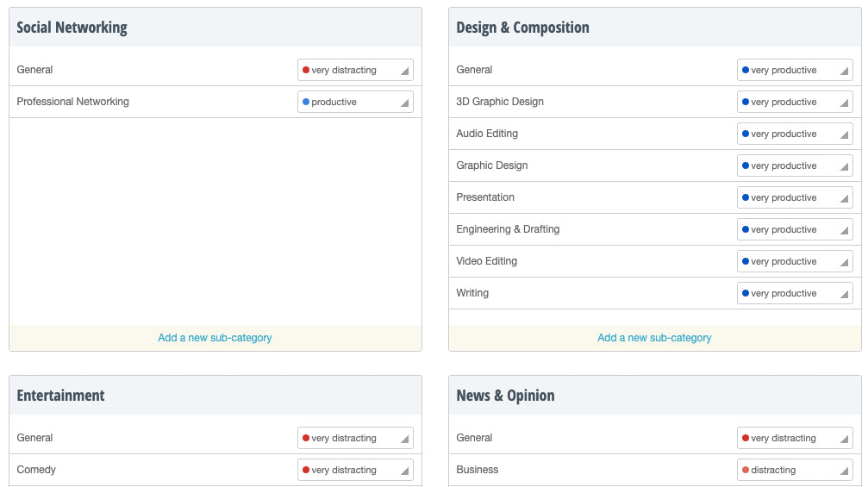Open Video Editing productivity dropdown
This screenshot has width=868, height=487.
click(x=795, y=261)
